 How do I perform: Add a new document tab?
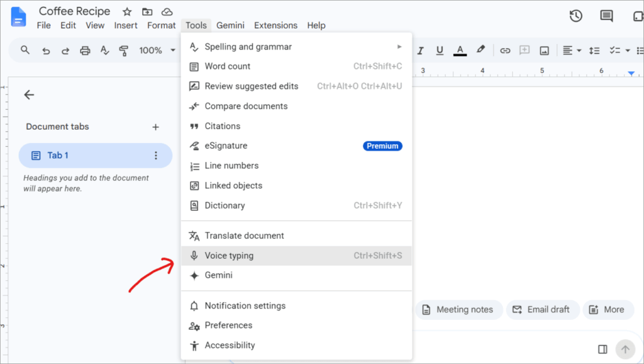155,127
